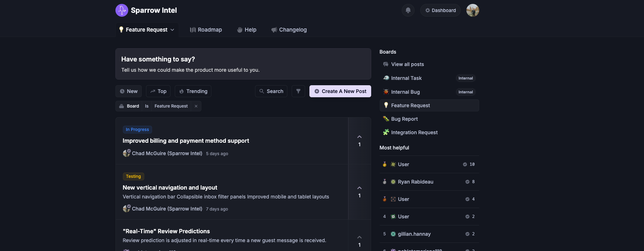Sort posts by Trending
644x251 pixels.
pyautogui.click(x=193, y=91)
